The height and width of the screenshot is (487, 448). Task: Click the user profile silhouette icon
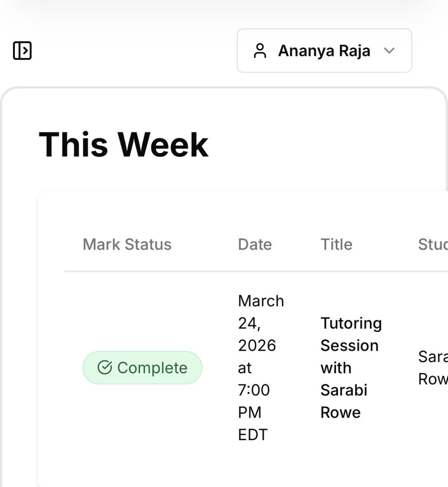[260, 51]
